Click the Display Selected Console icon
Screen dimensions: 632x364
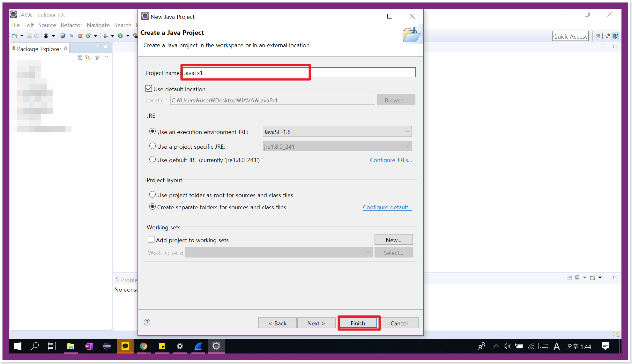point(577,278)
